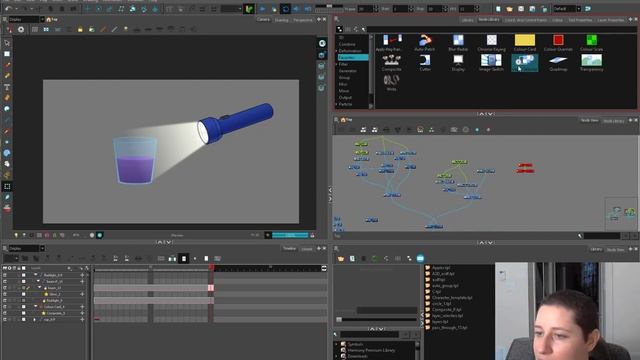Screen dimensions: 640x360
Task: Select the Eraser tool in left toolbar
Action: point(7,98)
